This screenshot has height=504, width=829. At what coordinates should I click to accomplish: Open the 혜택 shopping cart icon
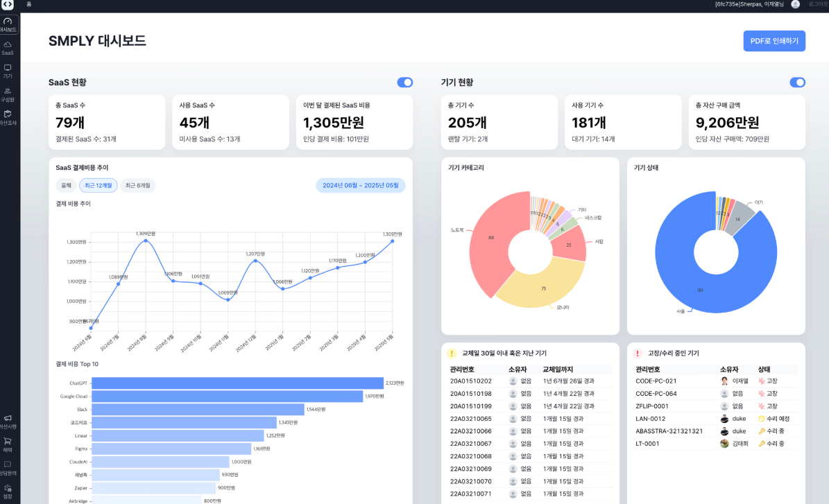8,445
